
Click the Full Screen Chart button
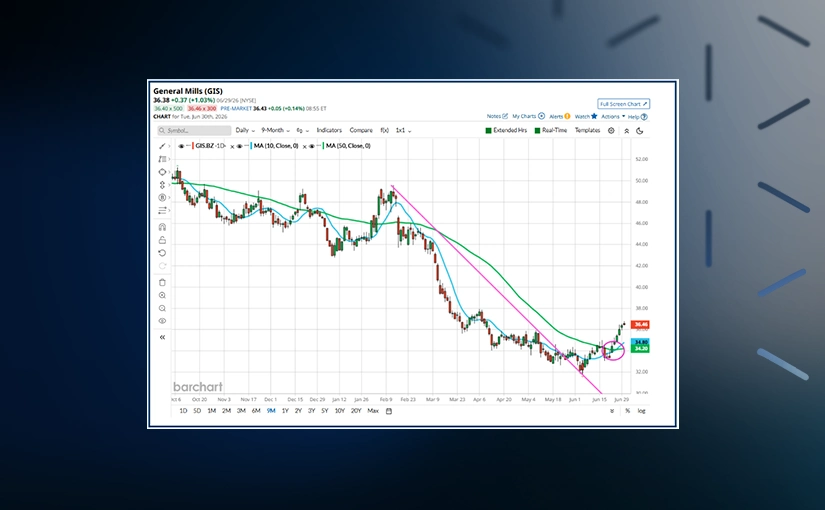pyautogui.click(x=623, y=104)
